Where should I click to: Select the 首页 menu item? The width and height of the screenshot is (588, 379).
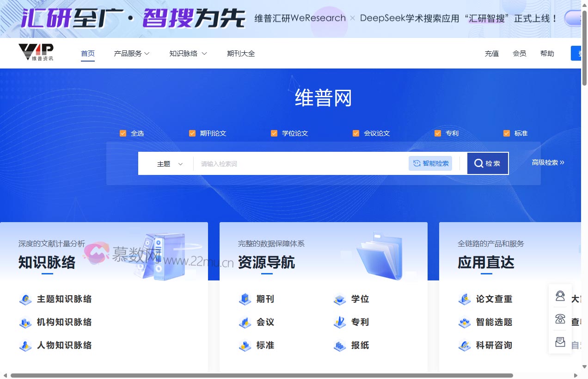88,53
